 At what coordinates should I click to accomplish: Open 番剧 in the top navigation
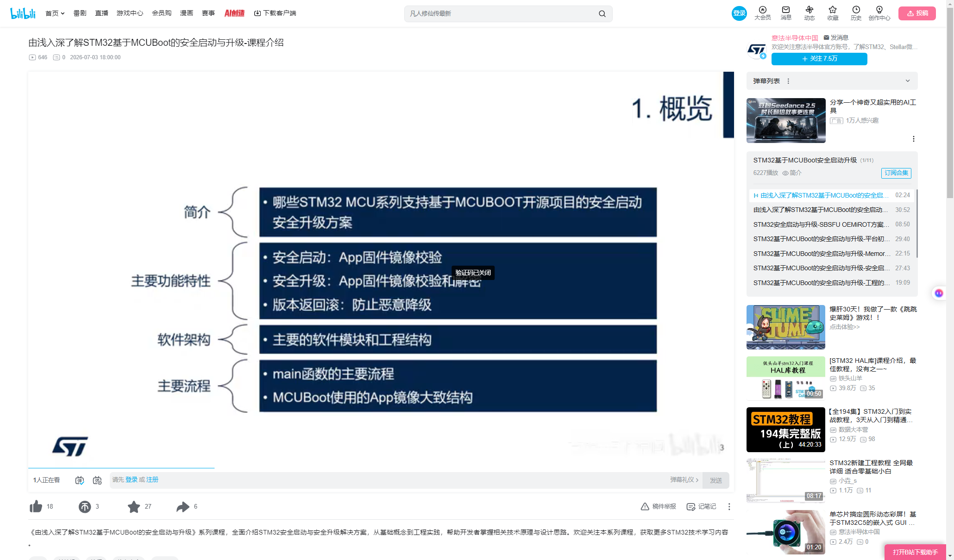80,13
